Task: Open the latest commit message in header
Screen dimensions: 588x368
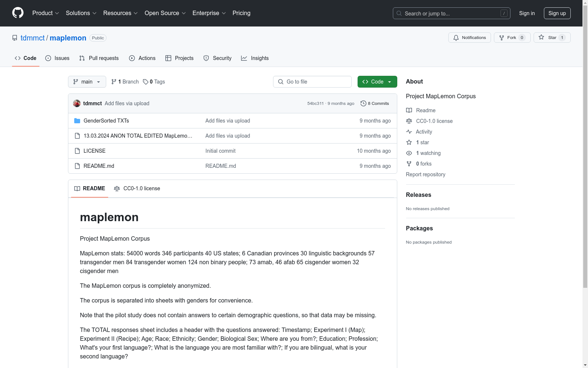Action: coord(127,103)
